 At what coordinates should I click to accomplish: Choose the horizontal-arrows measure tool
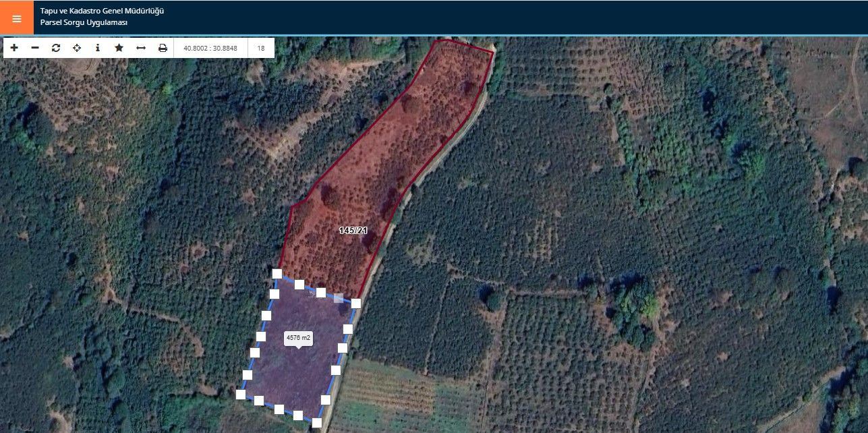click(x=141, y=48)
